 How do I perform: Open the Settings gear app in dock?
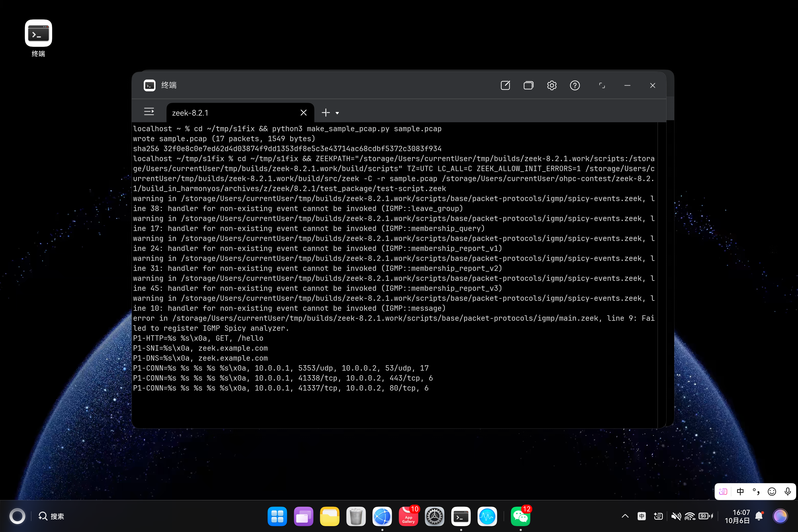435,516
